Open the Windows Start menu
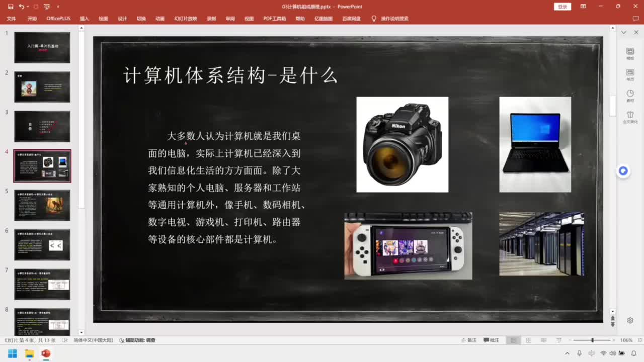 [x=13, y=353]
